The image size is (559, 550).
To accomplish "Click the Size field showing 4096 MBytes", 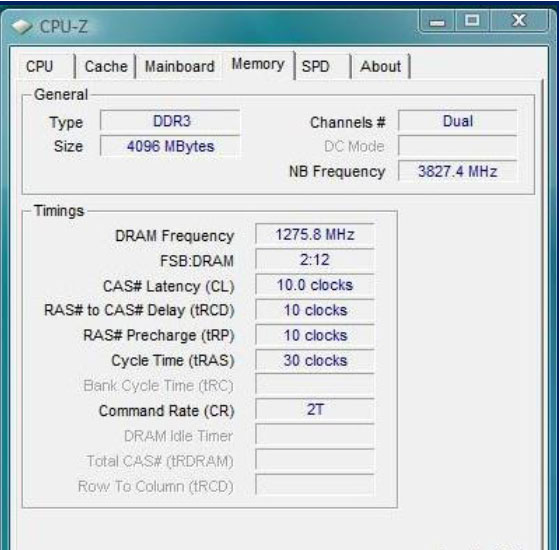I will point(170,146).
